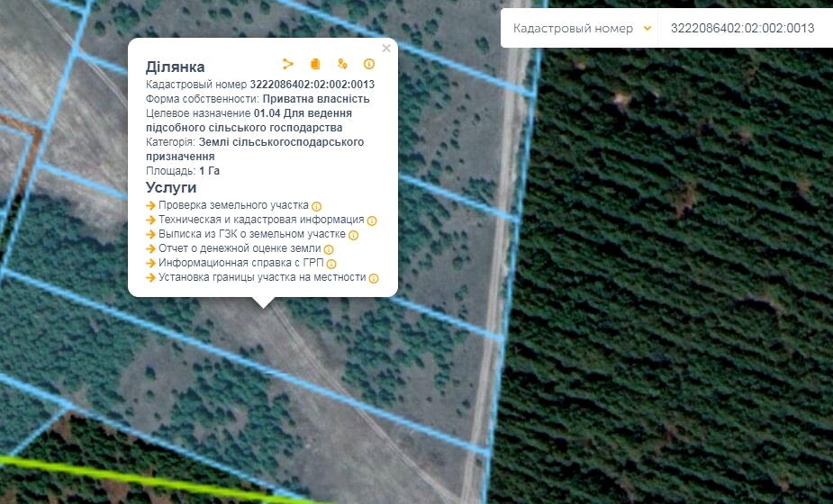Open Установка границы участка на местности link
The width and height of the screenshot is (833, 504).
262,277
